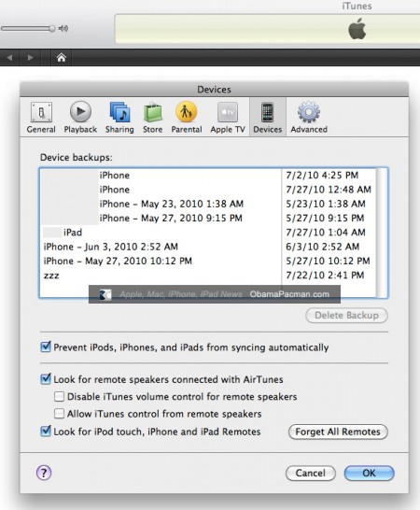Select the Devices tab

click(x=268, y=117)
